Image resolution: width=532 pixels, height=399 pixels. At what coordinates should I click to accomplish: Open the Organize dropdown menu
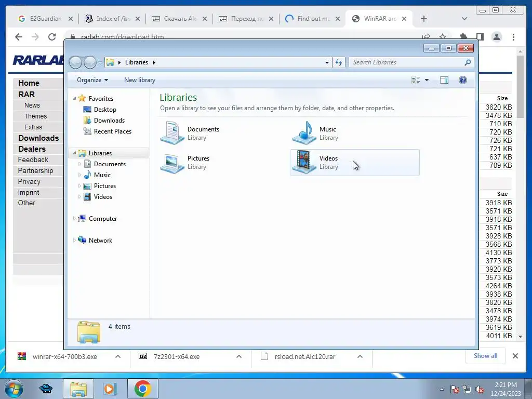tap(92, 80)
